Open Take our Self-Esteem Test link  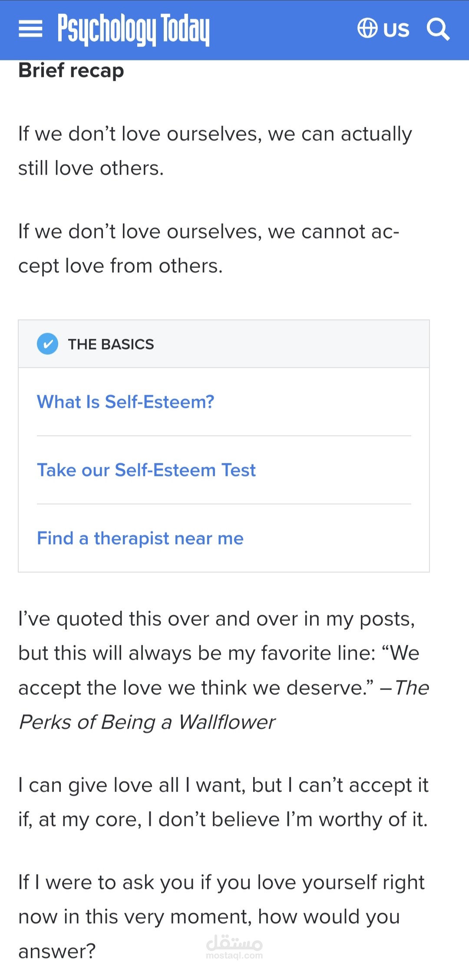(x=146, y=470)
